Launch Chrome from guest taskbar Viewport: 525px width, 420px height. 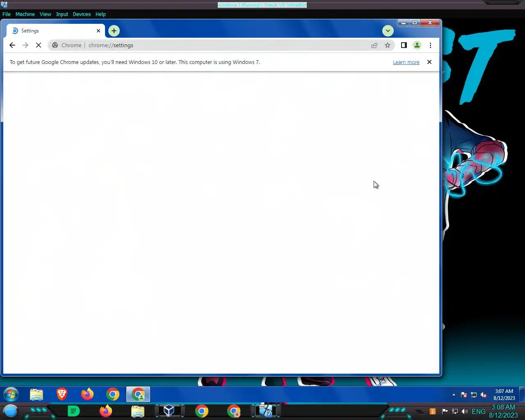click(x=113, y=395)
